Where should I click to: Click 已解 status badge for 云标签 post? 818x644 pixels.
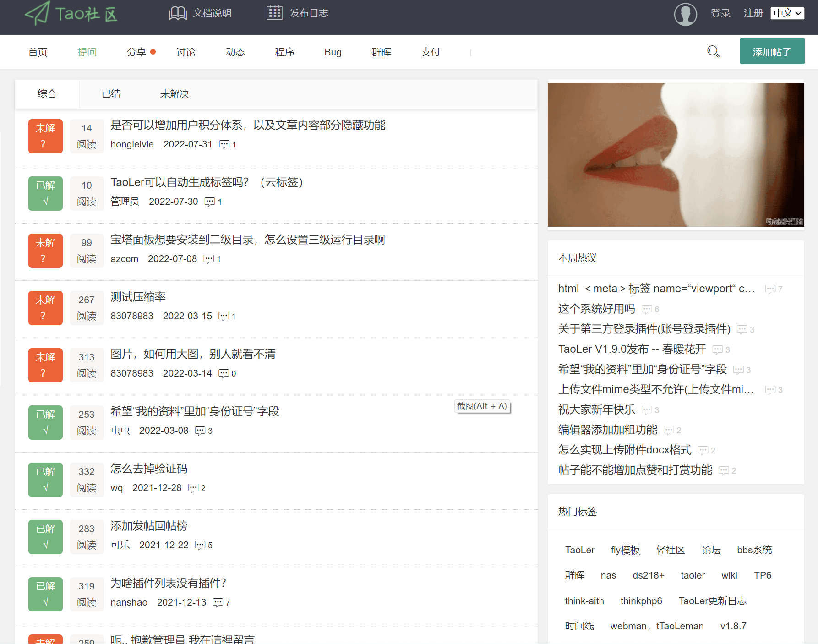(45, 193)
